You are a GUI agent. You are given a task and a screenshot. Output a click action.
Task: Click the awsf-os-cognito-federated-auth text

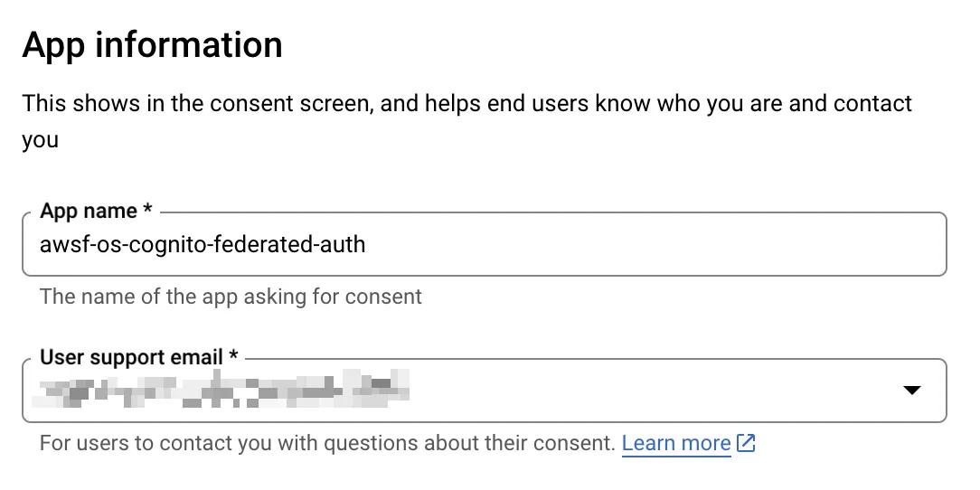tap(203, 244)
